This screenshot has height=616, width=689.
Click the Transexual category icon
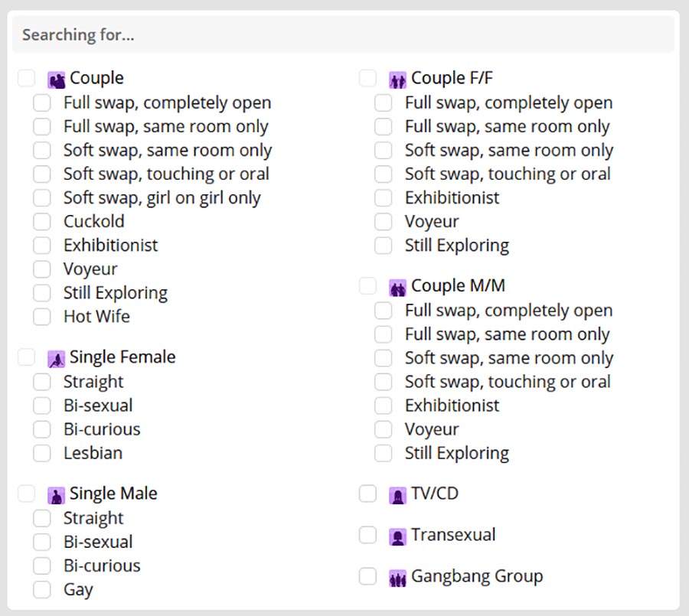397,536
